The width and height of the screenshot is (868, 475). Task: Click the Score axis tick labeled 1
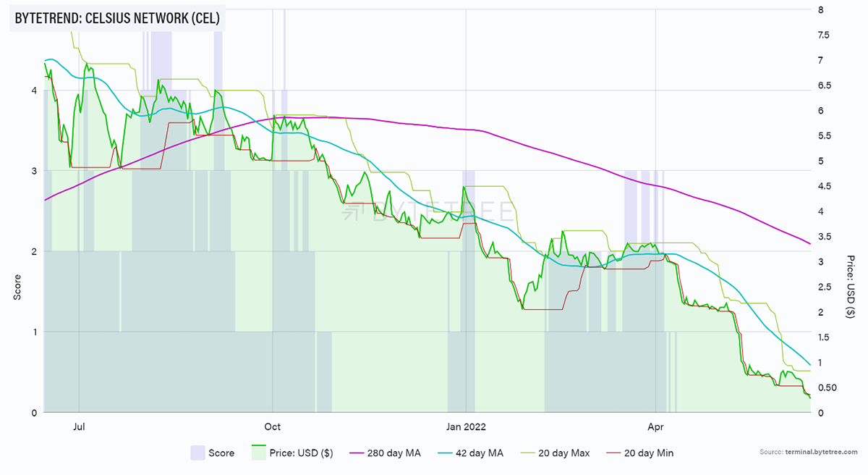(33, 332)
